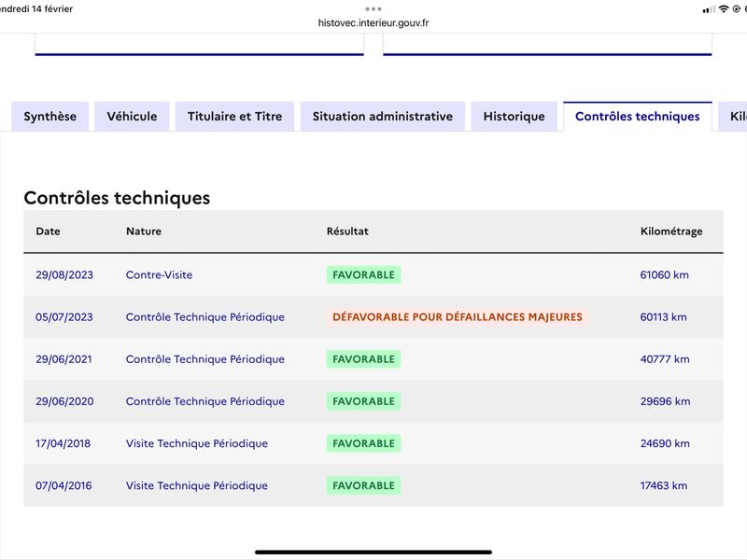747x560 pixels.
Task: Tap the three-dot multitasking icon
Action: coord(373,9)
